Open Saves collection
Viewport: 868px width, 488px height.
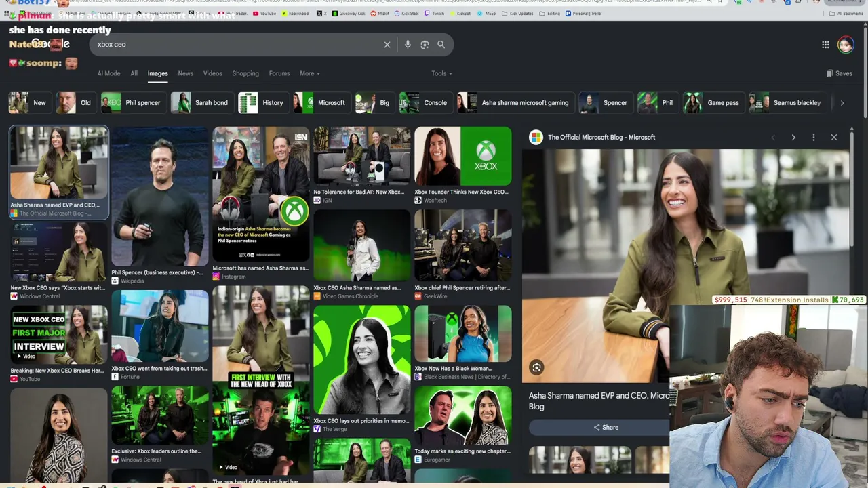(839, 73)
